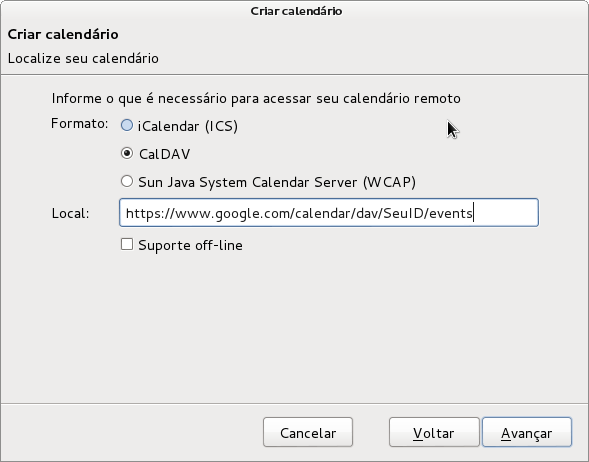Screen dimensions: 589x462
Task: Click the iCalendar (ICS) label text
Action: [x=188, y=126]
